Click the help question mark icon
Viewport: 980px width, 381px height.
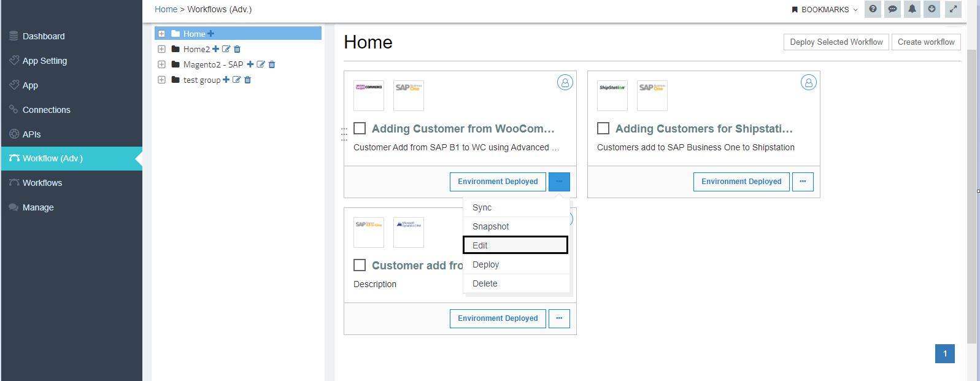(x=873, y=9)
